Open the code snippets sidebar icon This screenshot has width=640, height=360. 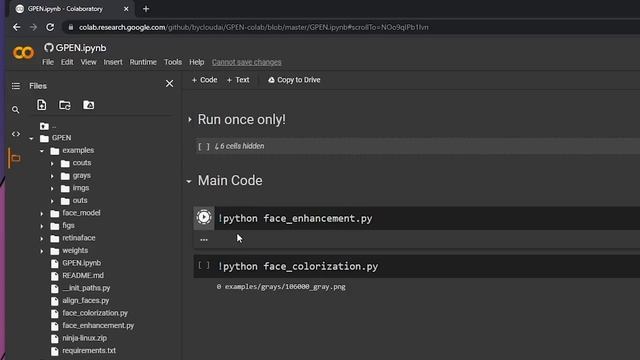tap(16, 134)
